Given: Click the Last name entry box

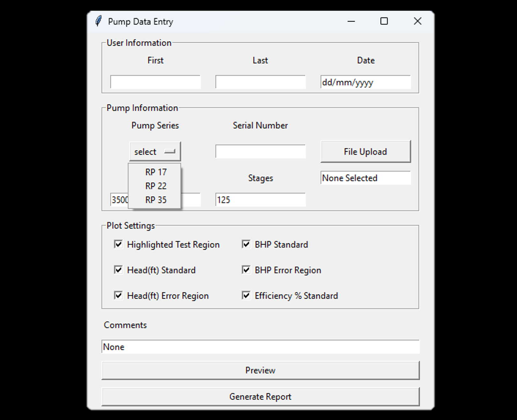Looking at the screenshot, I should pyautogui.click(x=260, y=82).
